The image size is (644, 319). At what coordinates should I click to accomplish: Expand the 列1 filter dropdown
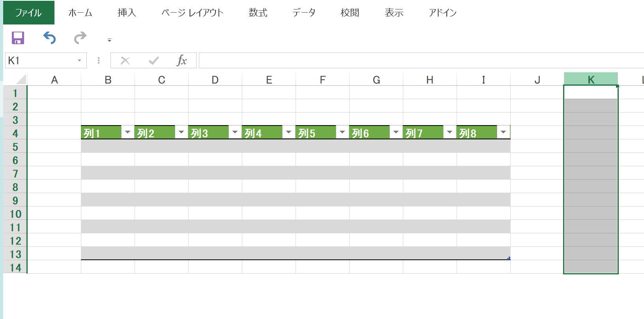127,132
